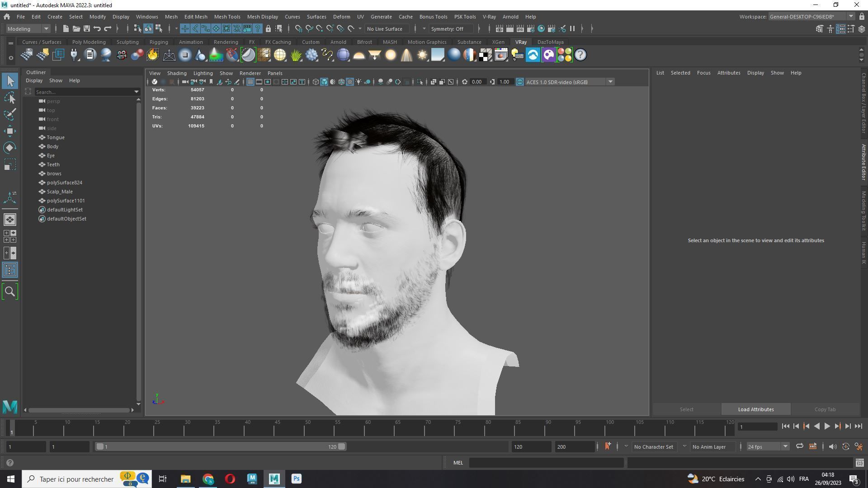868x488 pixels.
Task: Click the MEL command language label
Action: pyautogui.click(x=458, y=463)
